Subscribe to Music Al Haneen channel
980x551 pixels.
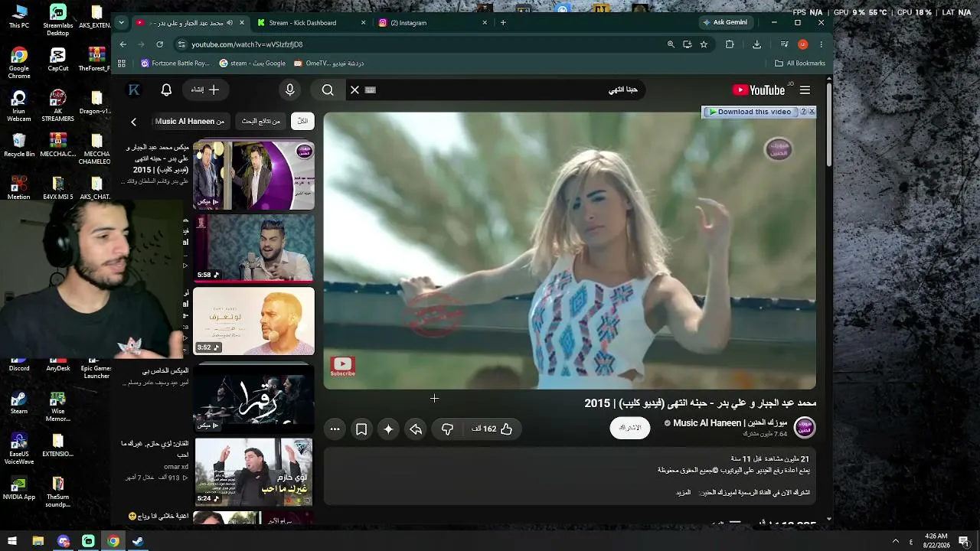click(630, 428)
